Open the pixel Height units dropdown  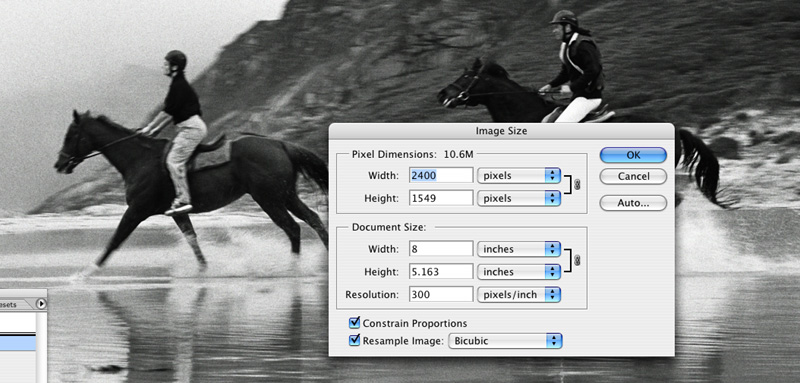point(519,198)
